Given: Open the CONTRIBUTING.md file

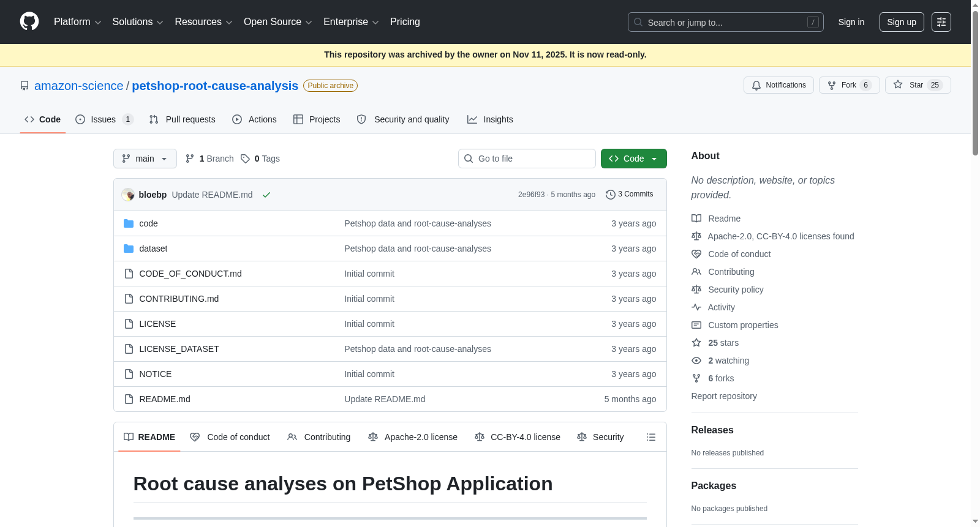Looking at the screenshot, I should tap(179, 299).
